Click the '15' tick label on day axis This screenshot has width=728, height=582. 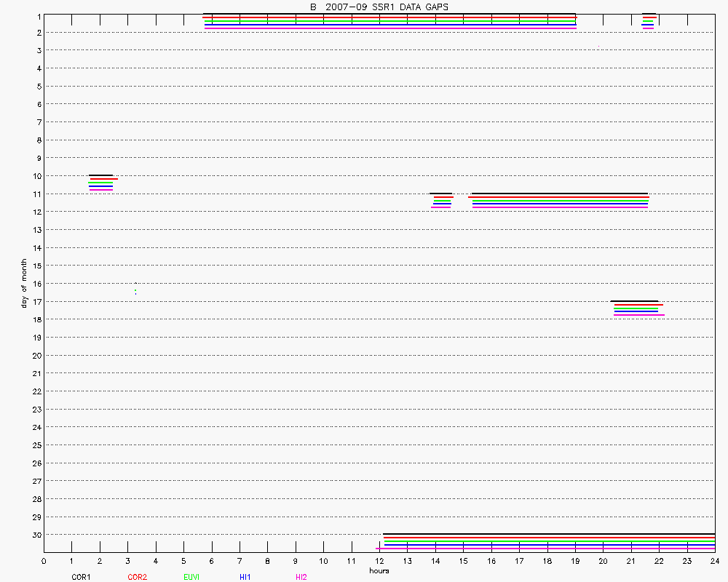tap(36, 266)
